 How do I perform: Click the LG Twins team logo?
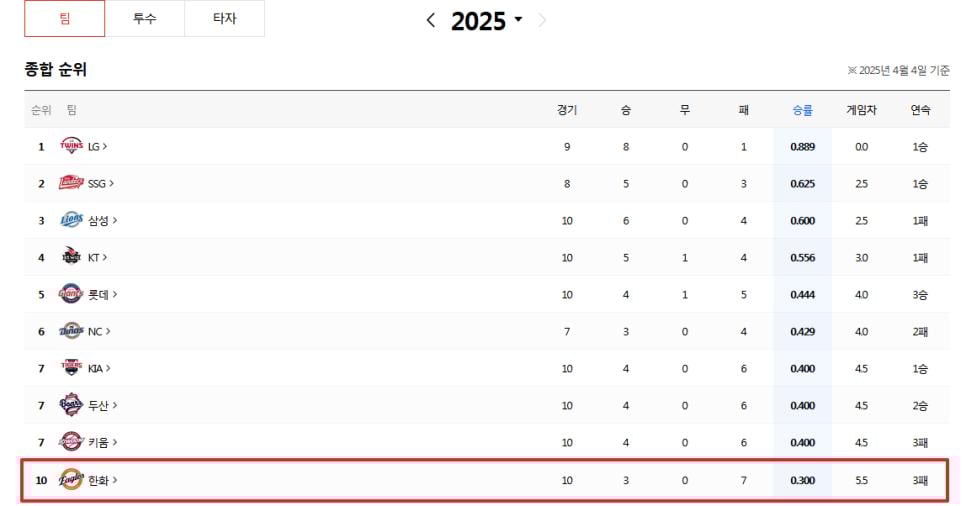(x=72, y=146)
